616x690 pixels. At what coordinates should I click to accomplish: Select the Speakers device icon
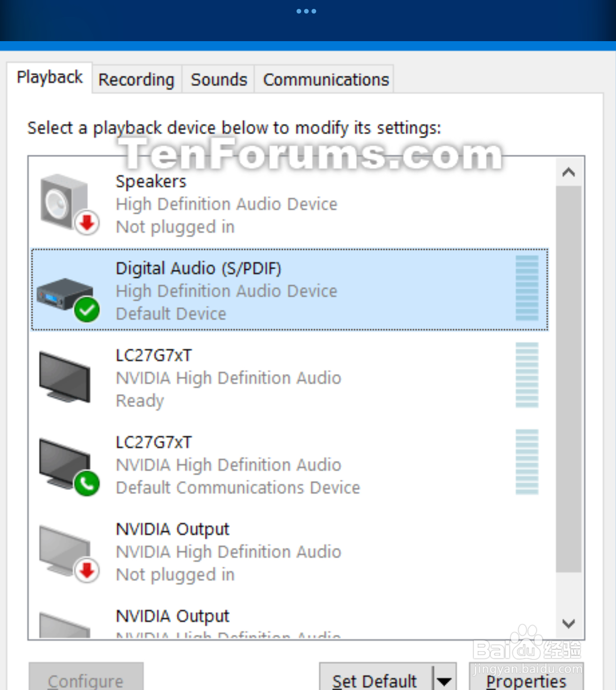69,204
